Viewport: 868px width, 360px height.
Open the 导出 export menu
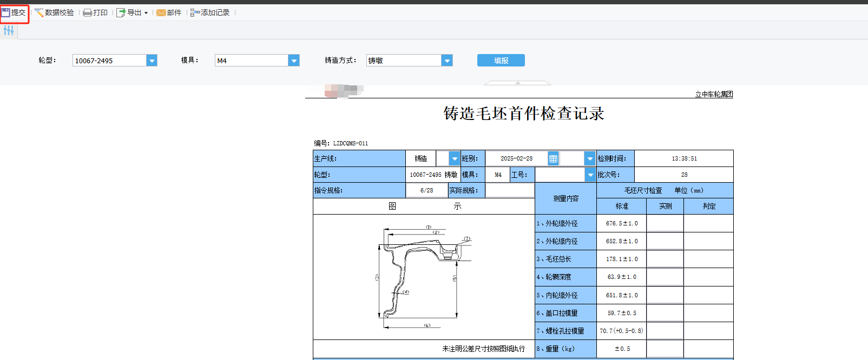click(x=132, y=12)
